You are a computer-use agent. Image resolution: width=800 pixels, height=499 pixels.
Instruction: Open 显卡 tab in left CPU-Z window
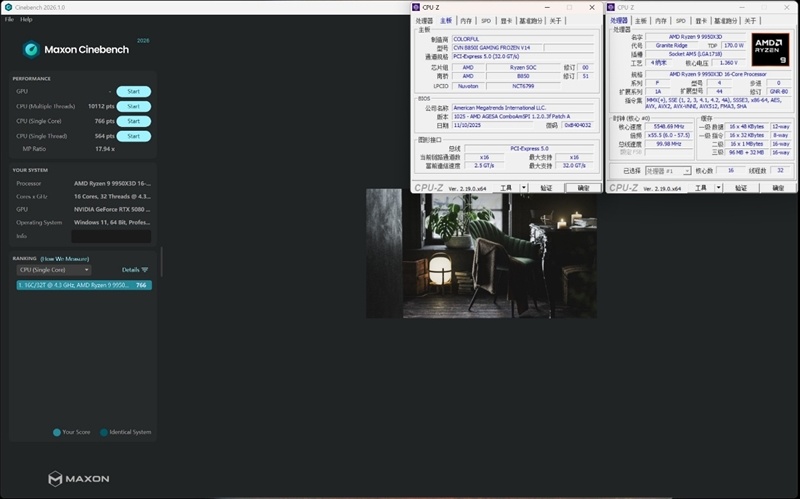tap(506, 21)
